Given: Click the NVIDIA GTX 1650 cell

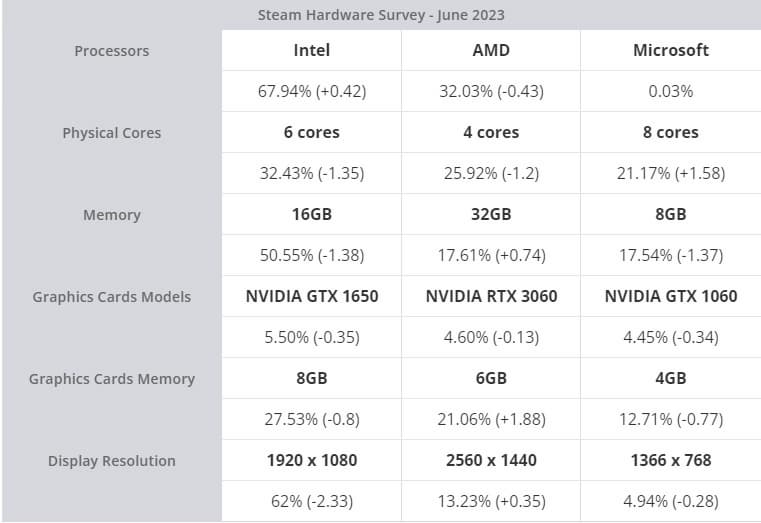Looking at the screenshot, I should [312, 296].
